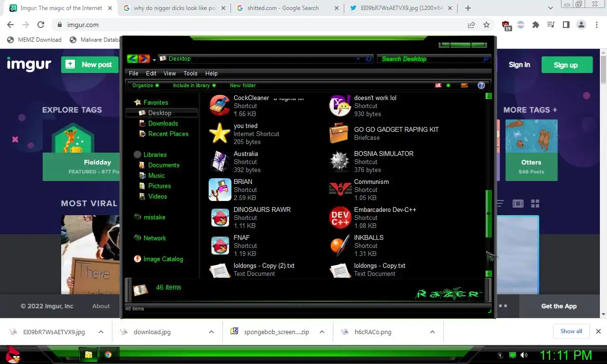This screenshot has width=607, height=364.
Task: Click the Explorer back arrow button
Action: (x=132, y=59)
